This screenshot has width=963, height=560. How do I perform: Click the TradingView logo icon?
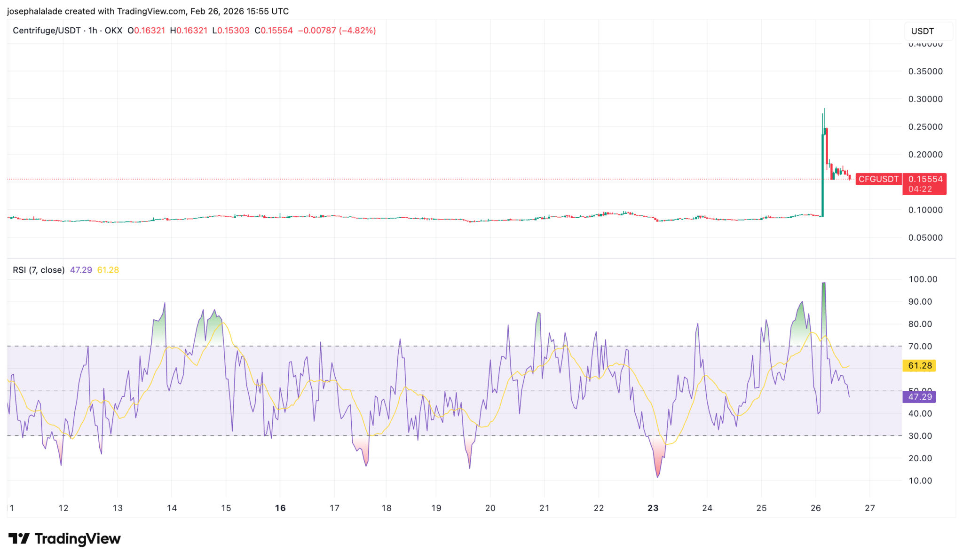click(x=19, y=538)
